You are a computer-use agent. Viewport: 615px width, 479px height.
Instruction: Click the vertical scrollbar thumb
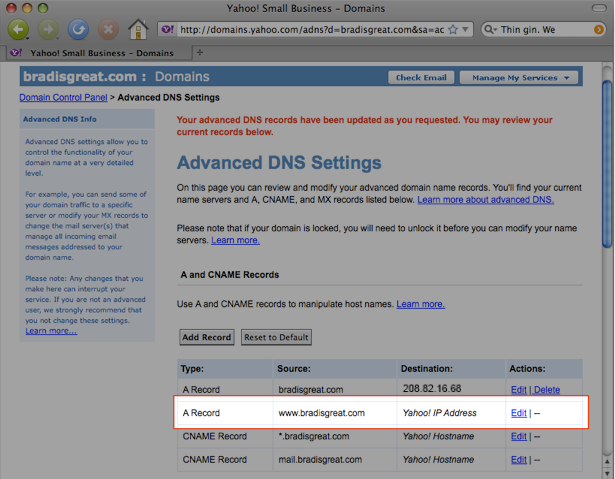pos(607,164)
